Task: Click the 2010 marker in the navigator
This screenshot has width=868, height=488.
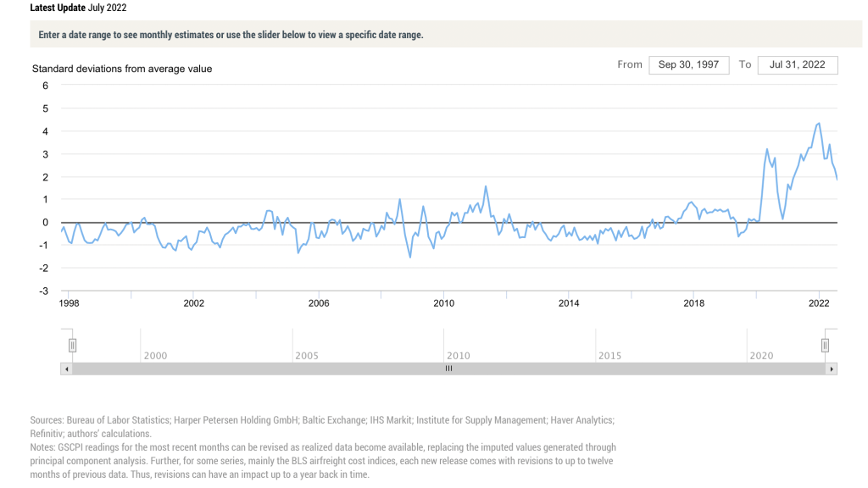Action: tap(459, 356)
